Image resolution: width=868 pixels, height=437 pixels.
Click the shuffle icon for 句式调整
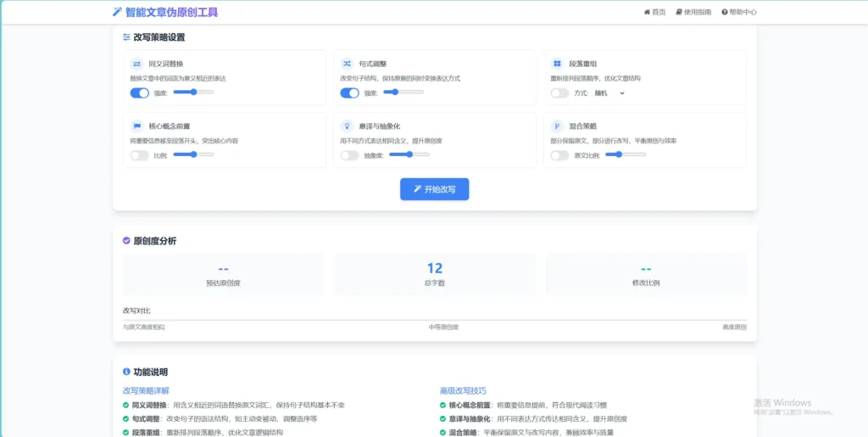tap(347, 63)
